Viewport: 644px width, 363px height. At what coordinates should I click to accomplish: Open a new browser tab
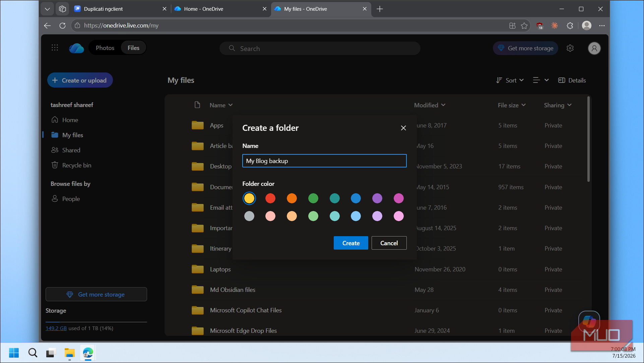click(x=380, y=9)
